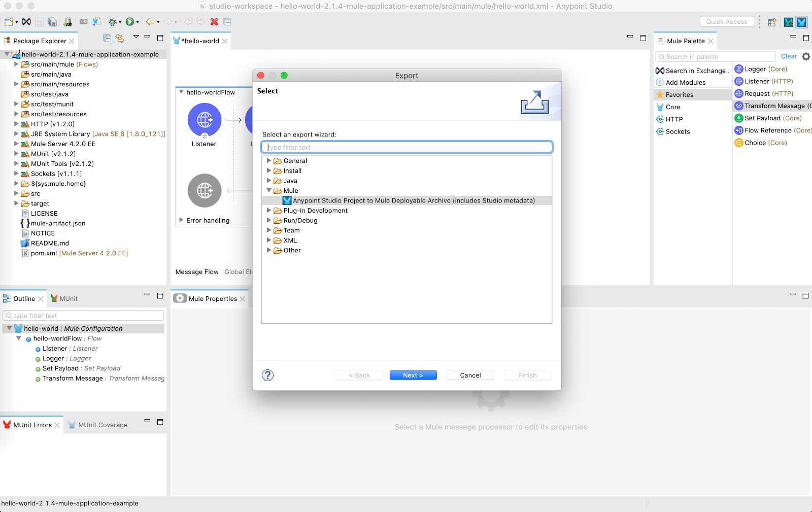Switch to the MUnit tab
This screenshot has height=512, width=812.
click(x=64, y=299)
